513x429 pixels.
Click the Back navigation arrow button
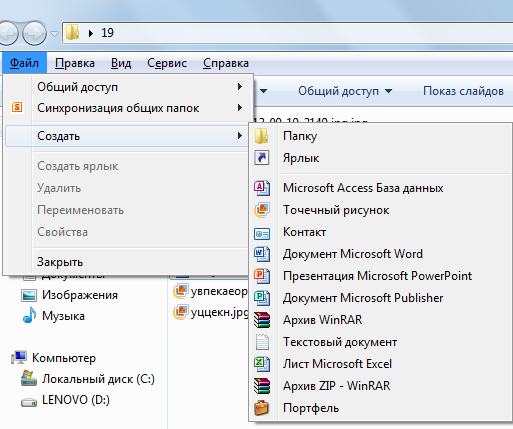click(7, 33)
